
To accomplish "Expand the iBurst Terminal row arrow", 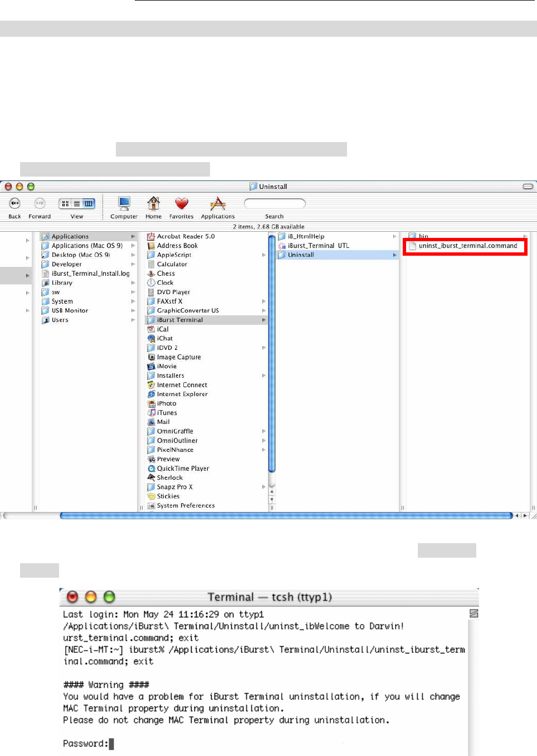I will click(264, 320).
